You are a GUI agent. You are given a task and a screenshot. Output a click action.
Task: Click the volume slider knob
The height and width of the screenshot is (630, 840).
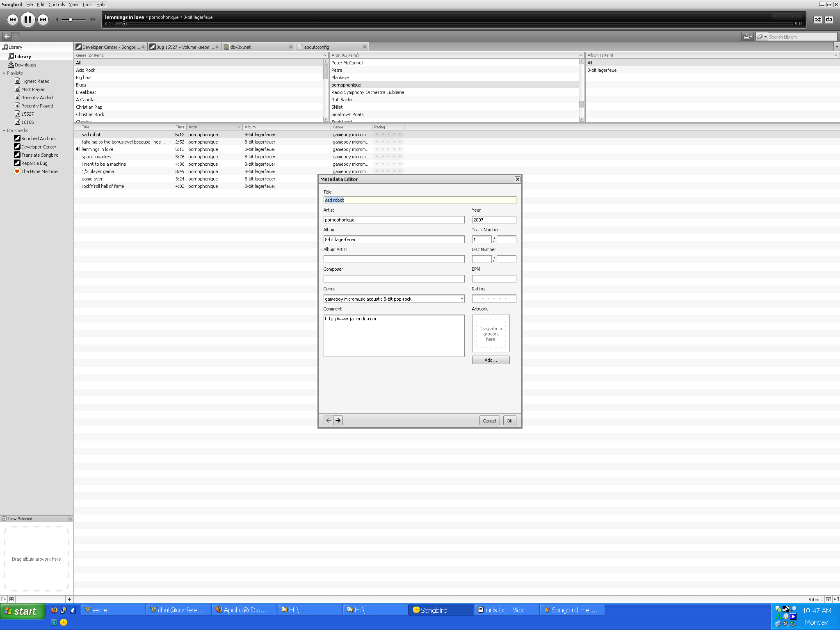71,20
